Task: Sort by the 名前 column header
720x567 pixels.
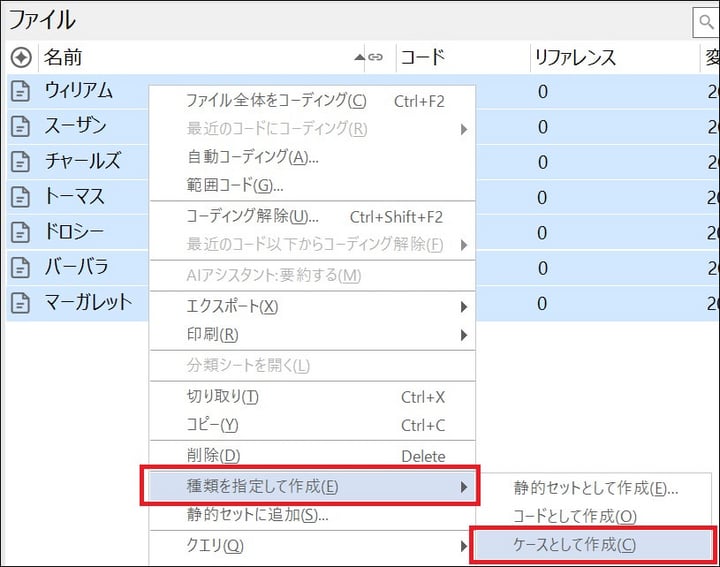Action: coord(200,58)
